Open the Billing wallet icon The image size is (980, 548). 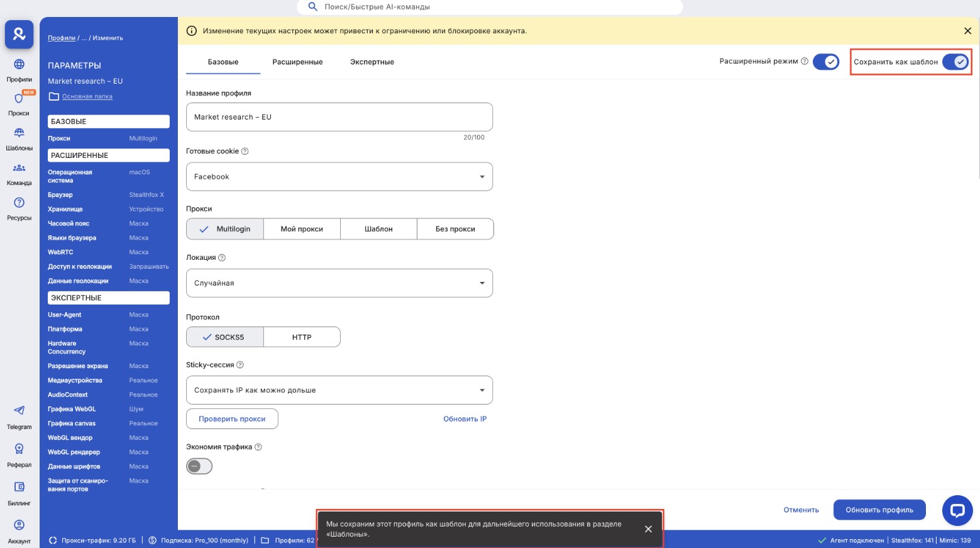pos(19,487)
